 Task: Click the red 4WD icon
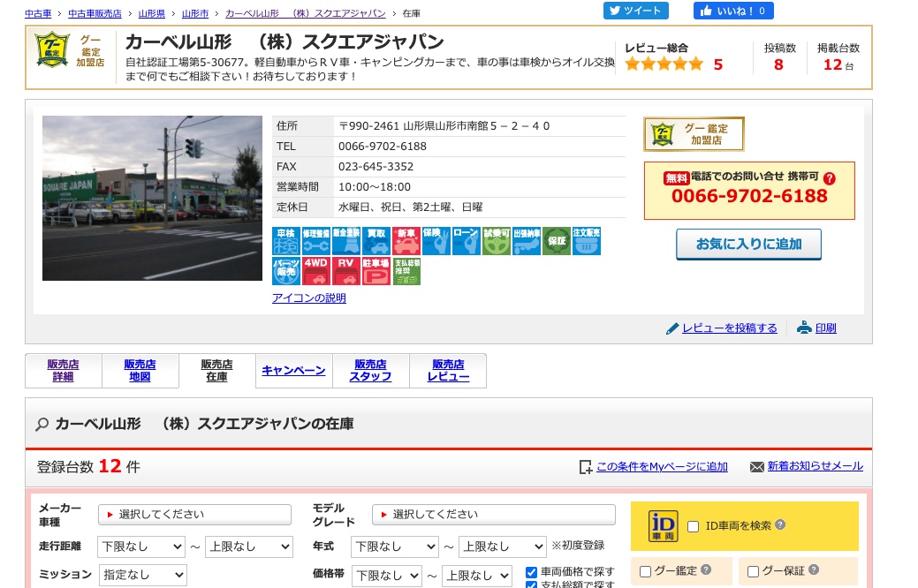click(316, 271)
